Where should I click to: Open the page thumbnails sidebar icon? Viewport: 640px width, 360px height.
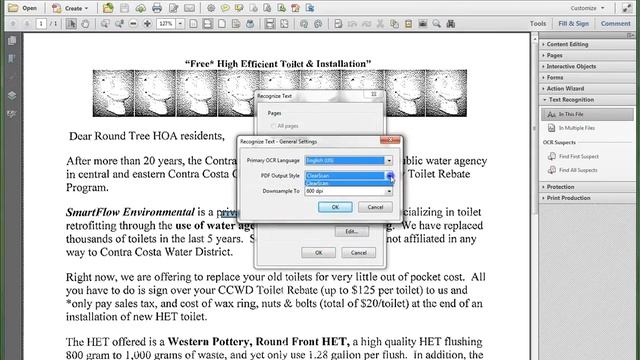12,40
